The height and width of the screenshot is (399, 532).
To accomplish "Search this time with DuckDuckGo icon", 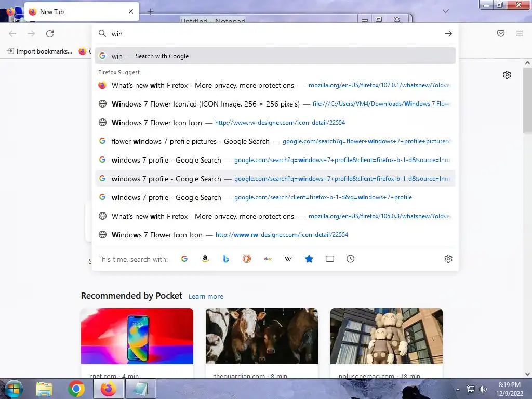I will (x=247, y=259).
